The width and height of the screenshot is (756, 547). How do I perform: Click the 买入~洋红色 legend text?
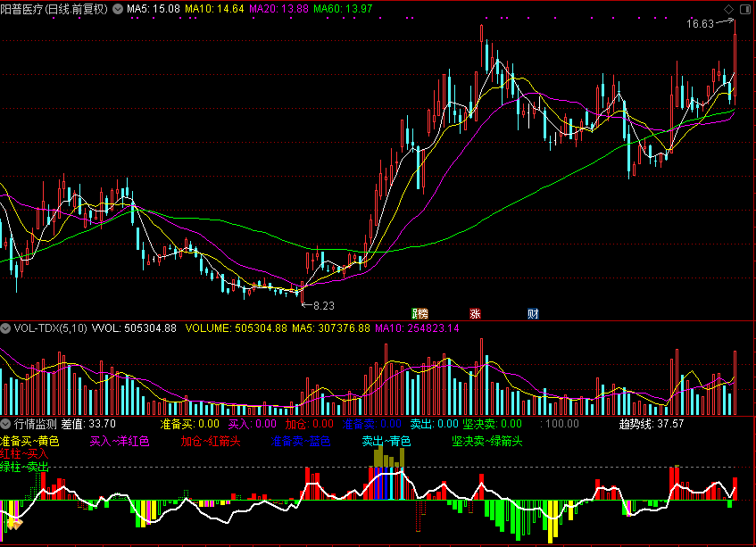pyautogui.click(x=120, y=441)
